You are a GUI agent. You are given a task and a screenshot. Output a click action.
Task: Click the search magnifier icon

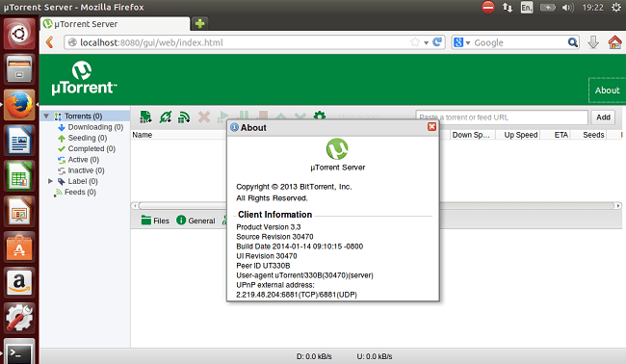(572, 42)
